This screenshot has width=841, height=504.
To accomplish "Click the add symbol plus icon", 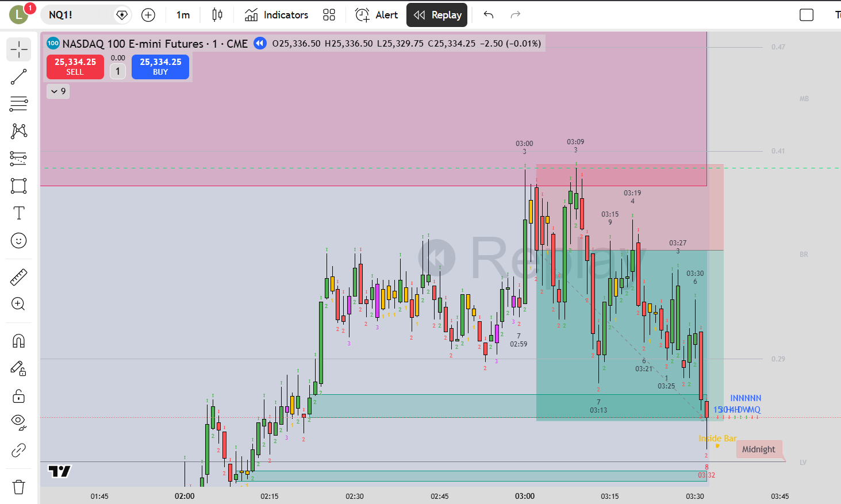I will coord(148,15).
